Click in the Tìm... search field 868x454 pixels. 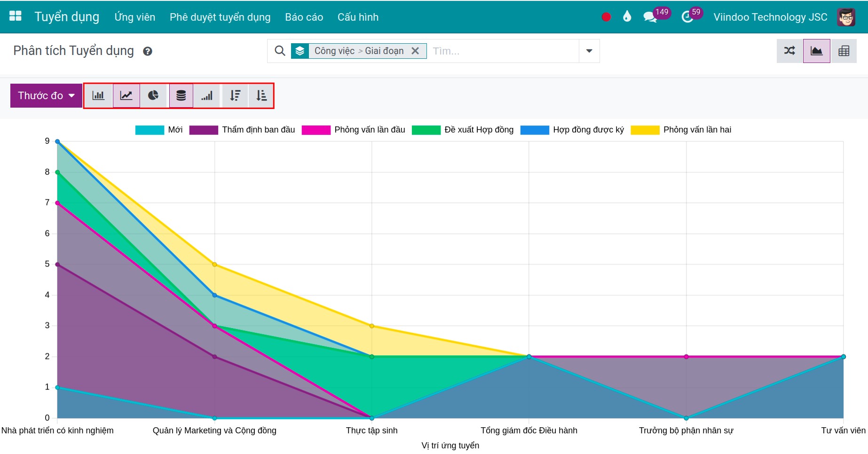click(503, 51)
